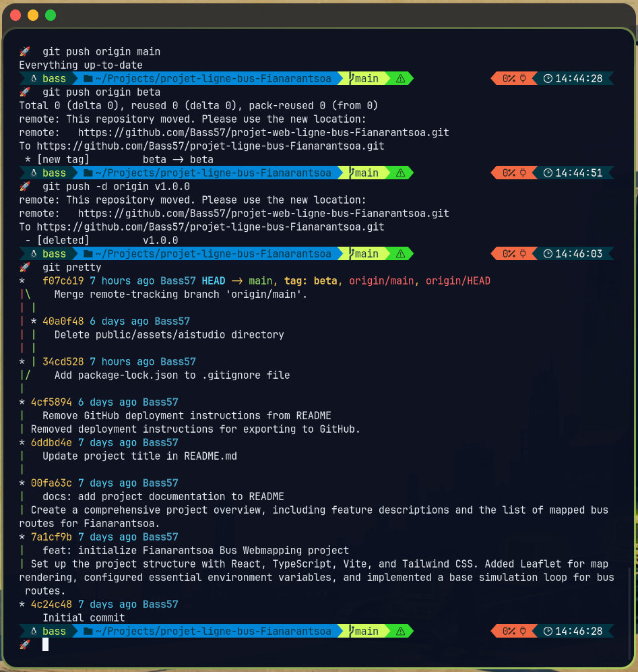The image size is (638, 672).
Task: Click the folder icon in the 14:44:28 prompt bar
Action: [88, 78]
